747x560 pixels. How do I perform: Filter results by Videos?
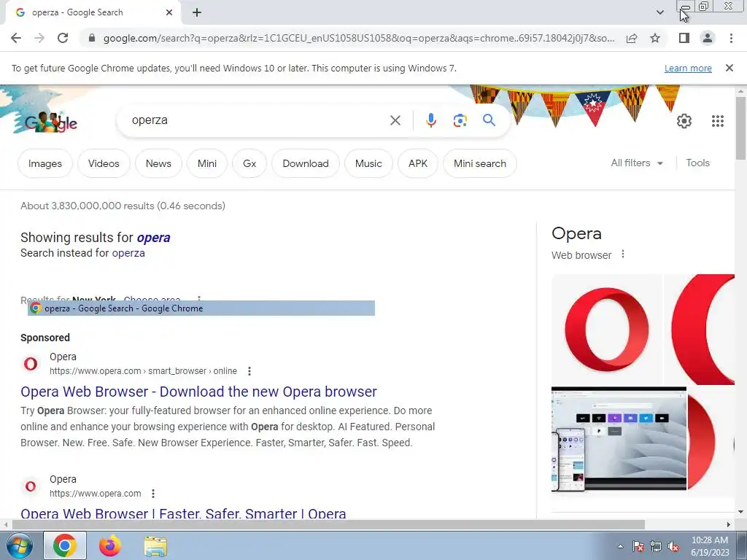(104, 163)
